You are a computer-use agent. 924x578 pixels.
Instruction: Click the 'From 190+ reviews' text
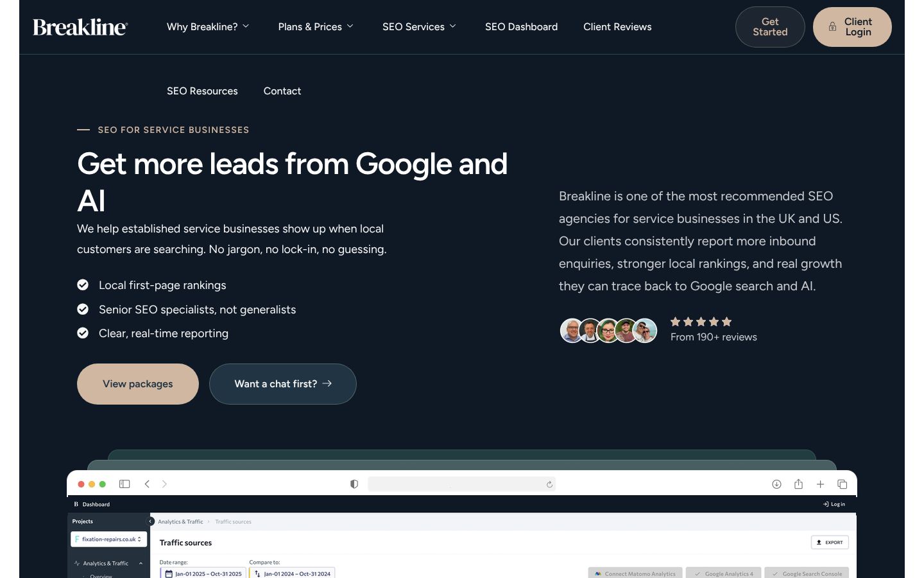point(714,337)
